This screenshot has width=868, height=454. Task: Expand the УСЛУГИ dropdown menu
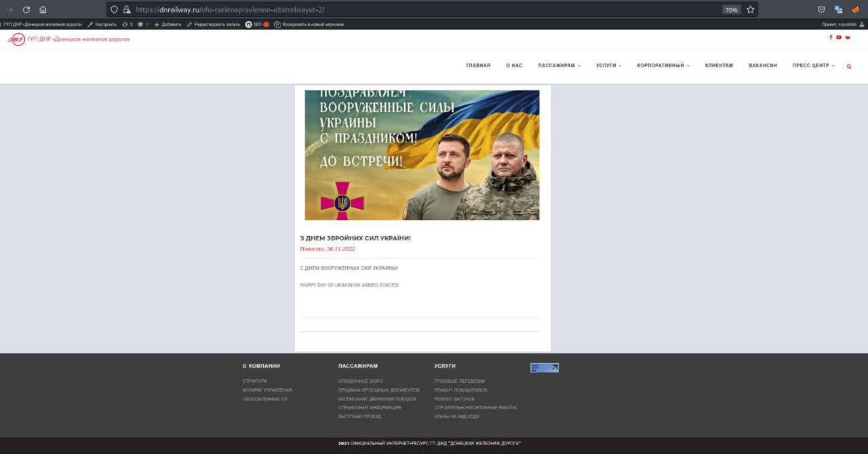(608, 66)
